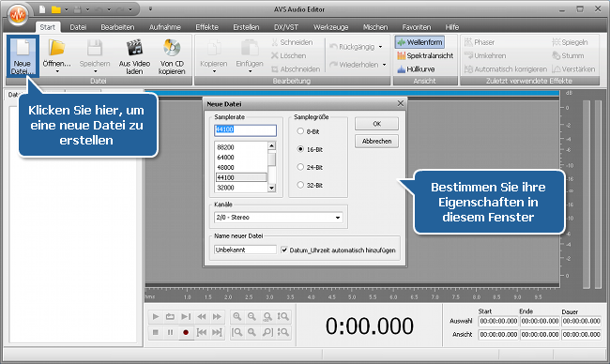Click the Play transport button
The height and width of the screenshot is (364, 610).
pos(156,316)
